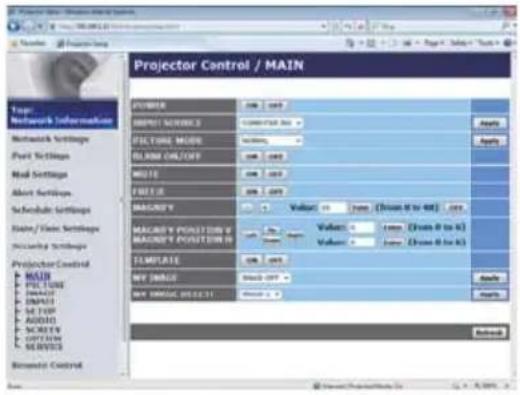The width and height of the screenshot is (520, 395).
Task: Open Date/Time Settings in sidebar
Action: (x=55, y=229)
